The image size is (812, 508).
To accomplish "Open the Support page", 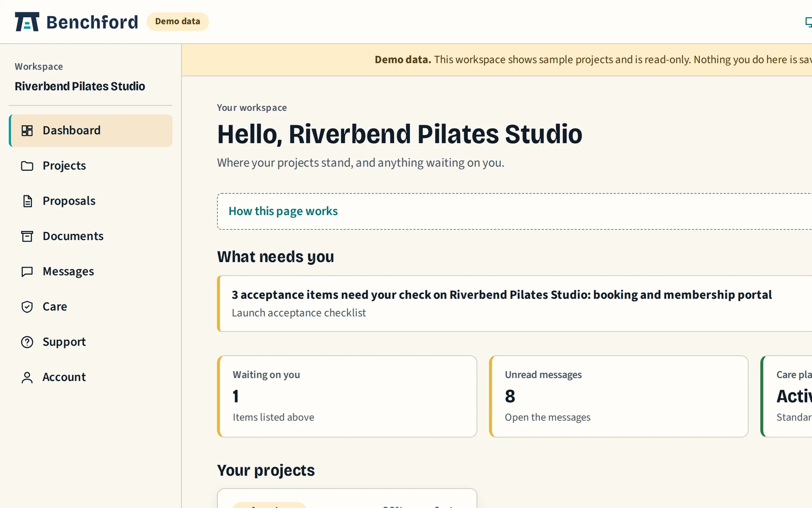I will 91,342.
